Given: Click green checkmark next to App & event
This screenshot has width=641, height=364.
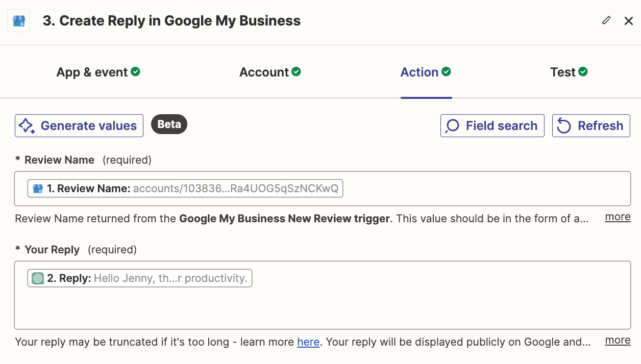Looking at the screenshot, I should 135,72.
